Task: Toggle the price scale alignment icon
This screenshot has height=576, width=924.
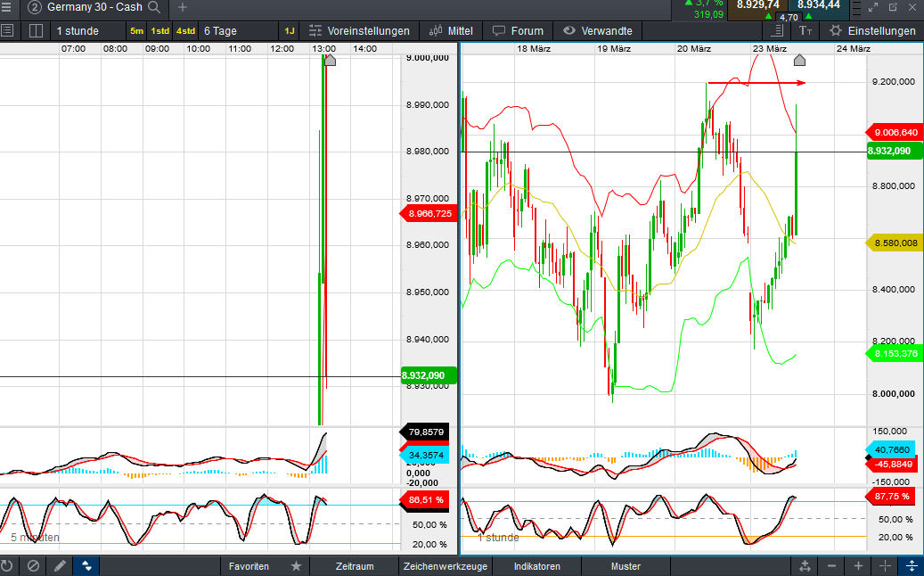Action: [777, 30]
